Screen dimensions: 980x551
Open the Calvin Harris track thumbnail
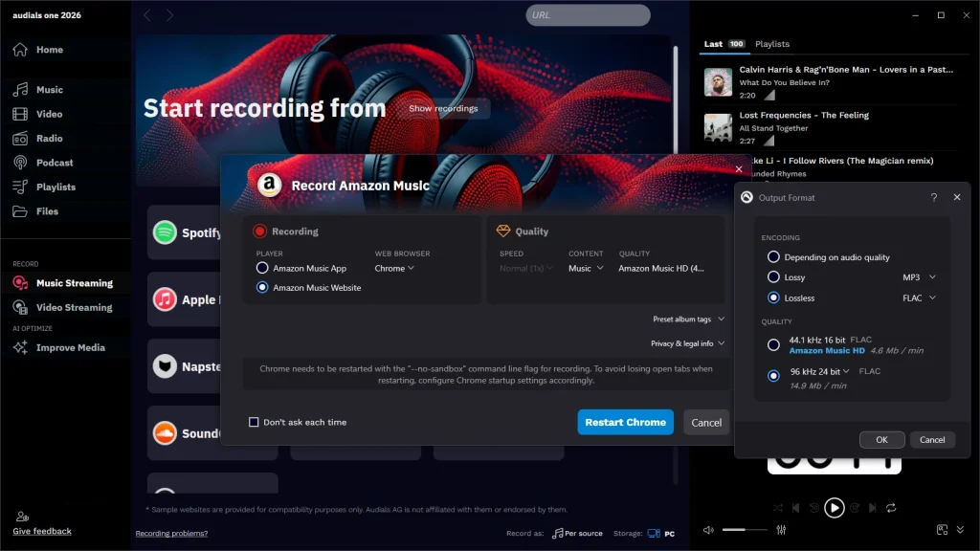[718, 82]
